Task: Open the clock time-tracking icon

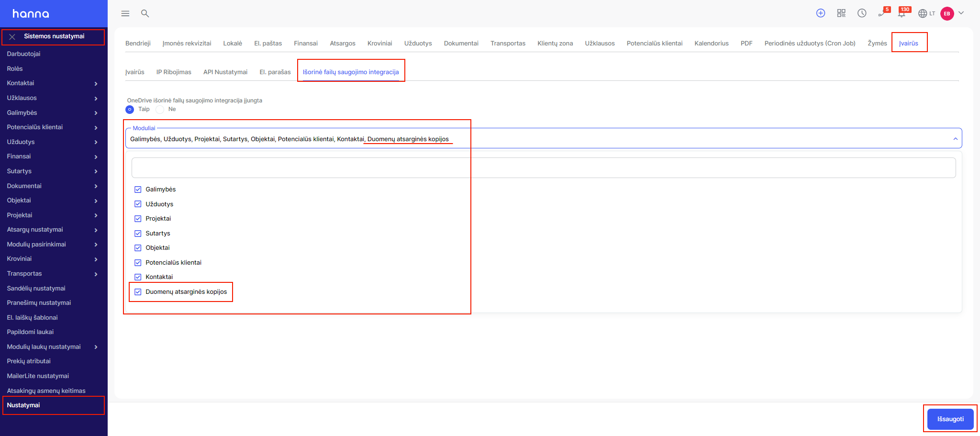Action: click(x=862, y=13)
